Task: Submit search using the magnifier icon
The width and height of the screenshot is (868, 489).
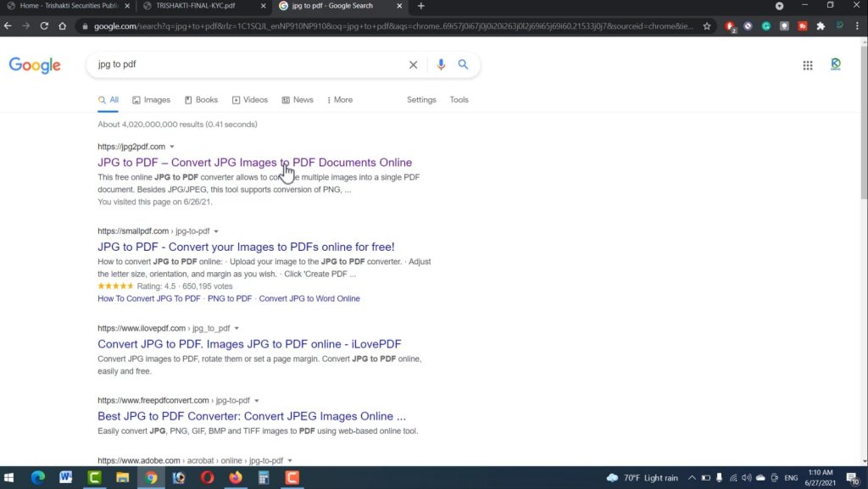Action: tap(463, 64)
